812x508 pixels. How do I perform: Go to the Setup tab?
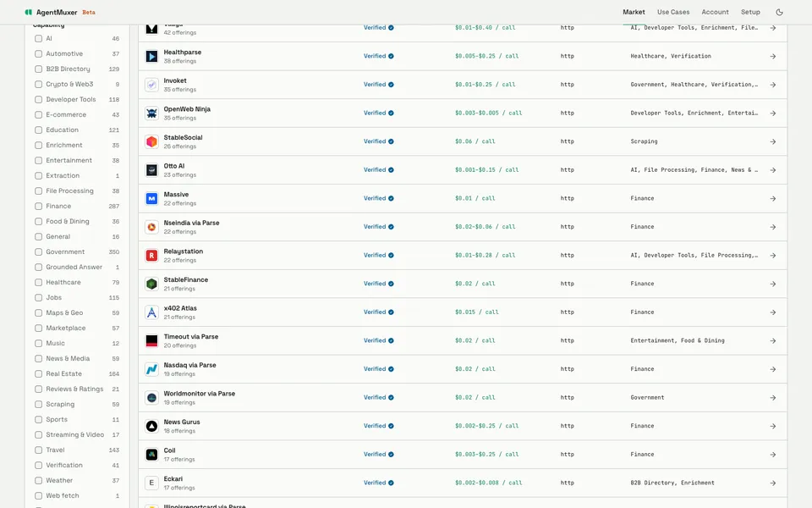pos(750,12)
